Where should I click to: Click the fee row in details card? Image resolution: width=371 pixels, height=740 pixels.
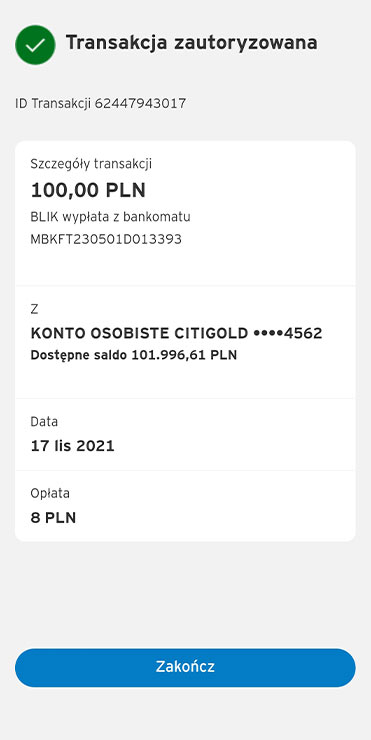185,506
